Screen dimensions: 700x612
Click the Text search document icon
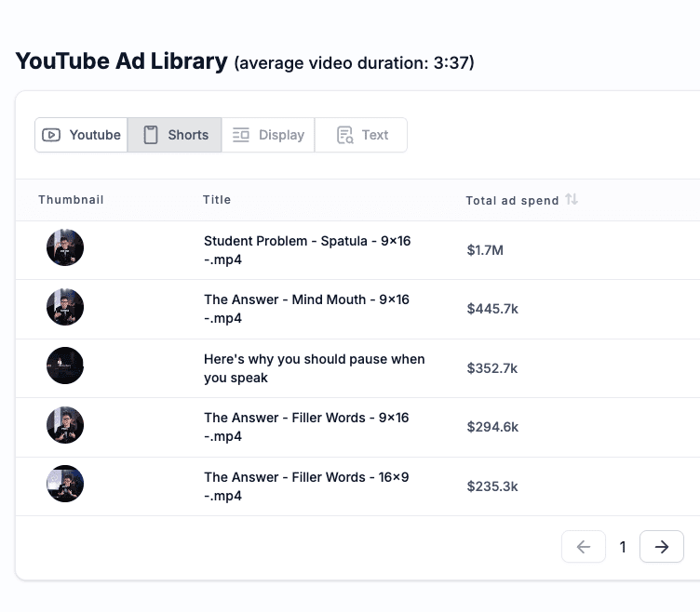pos(345,135)
